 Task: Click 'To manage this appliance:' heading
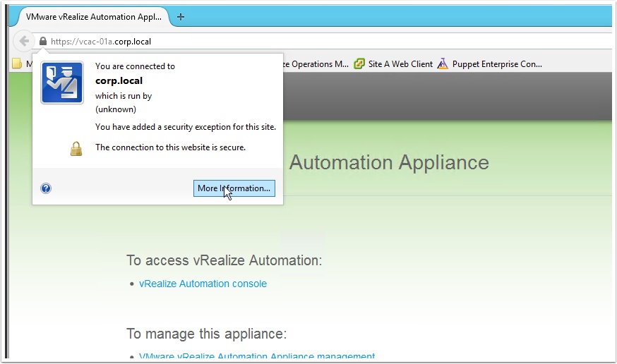(x=207, y=334)
